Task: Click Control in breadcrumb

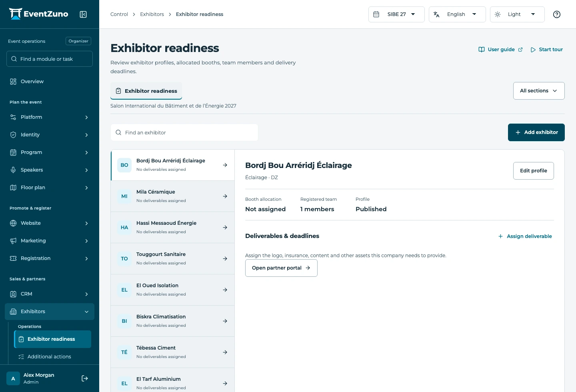Action: [119, 14]
